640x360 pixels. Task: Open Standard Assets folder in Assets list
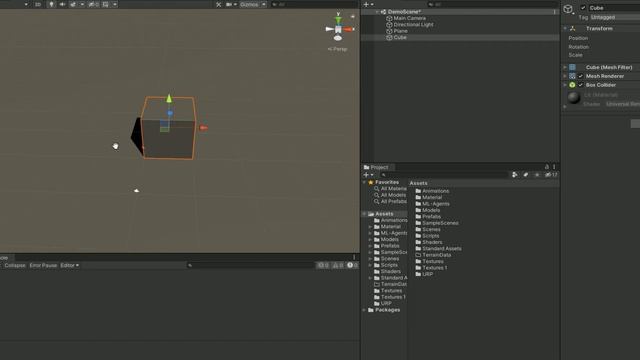point(438,249)
